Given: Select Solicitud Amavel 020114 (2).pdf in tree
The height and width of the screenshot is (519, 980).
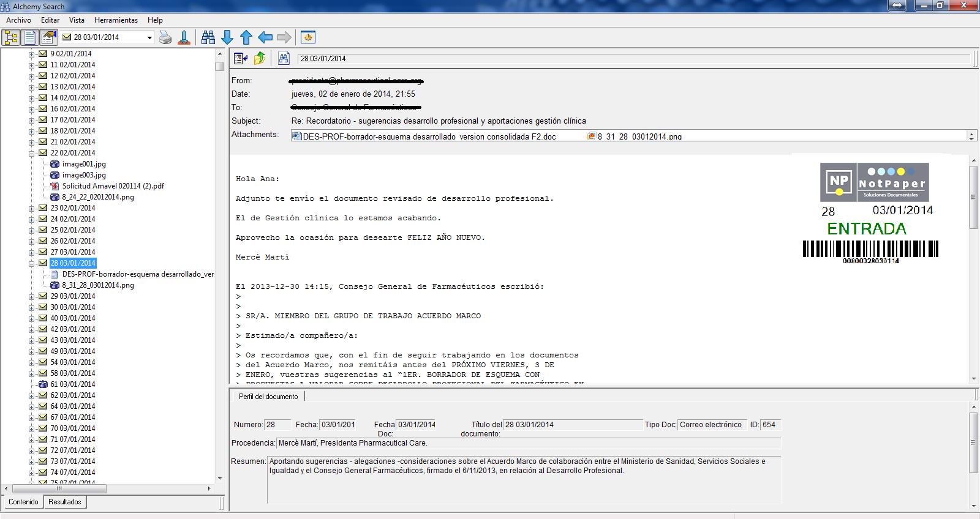Looking at the screenshot, I should [x=113, y=186].
